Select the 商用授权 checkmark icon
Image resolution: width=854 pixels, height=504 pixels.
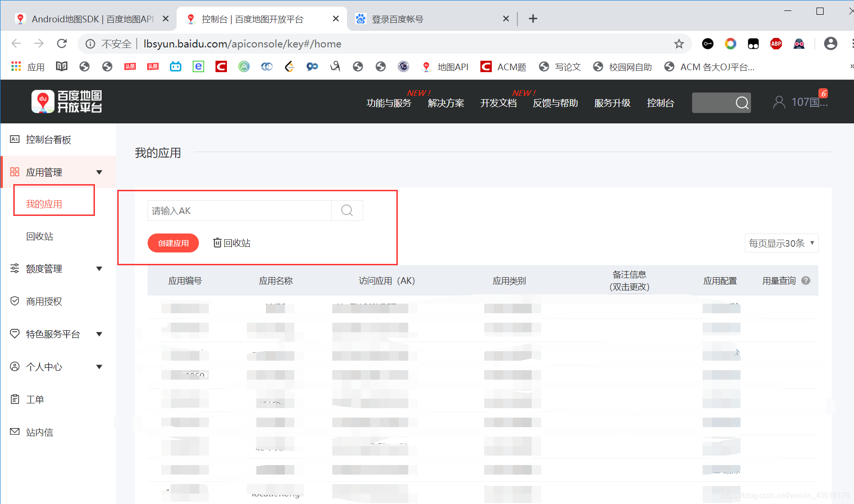[14, 300]
